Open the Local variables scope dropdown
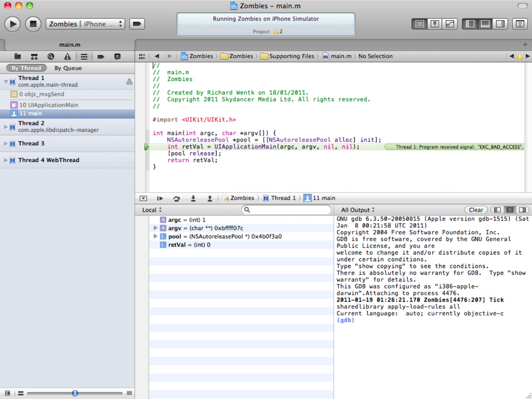Image resolution: width=532 pixels, height=399 pixels. pos(152,210)
